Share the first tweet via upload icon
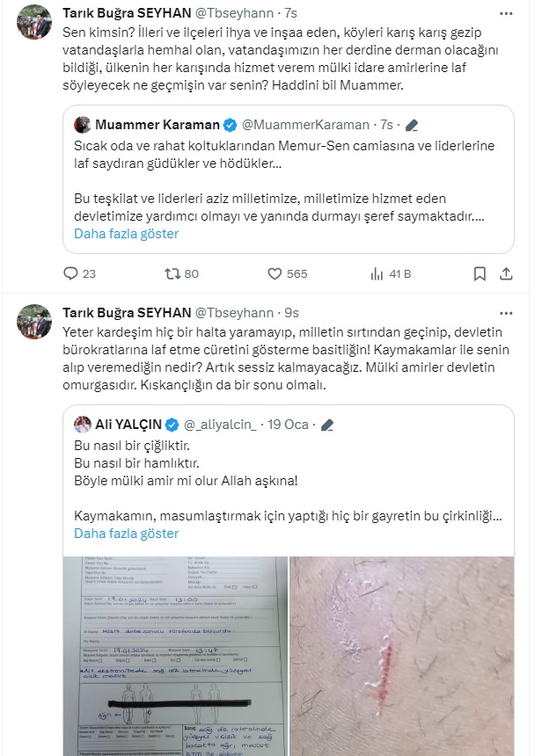 pos(506,274)
